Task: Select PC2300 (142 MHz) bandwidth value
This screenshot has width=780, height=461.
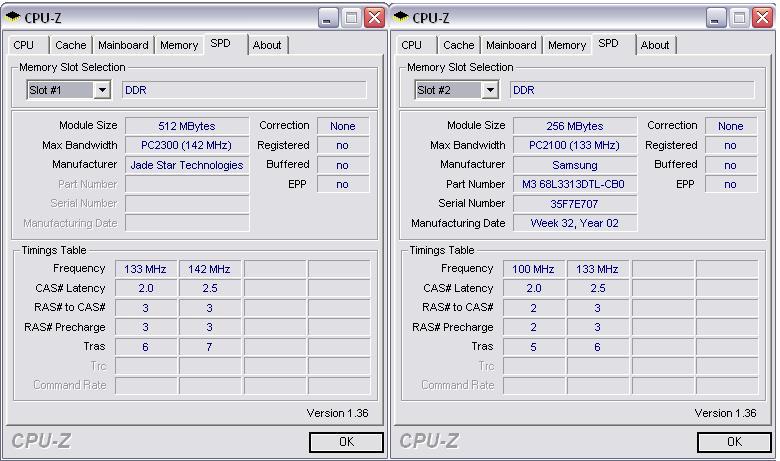Action: click(187, 145)
